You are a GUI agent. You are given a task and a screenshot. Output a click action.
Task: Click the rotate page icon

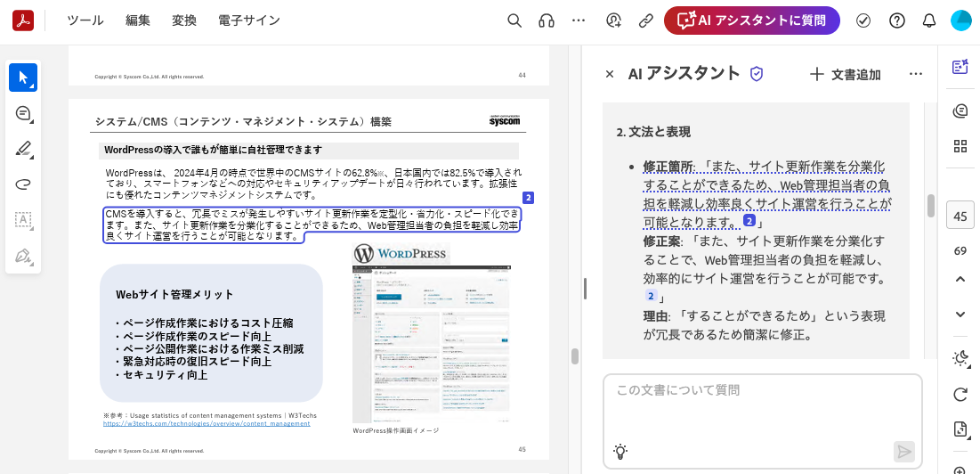(960, 394)
